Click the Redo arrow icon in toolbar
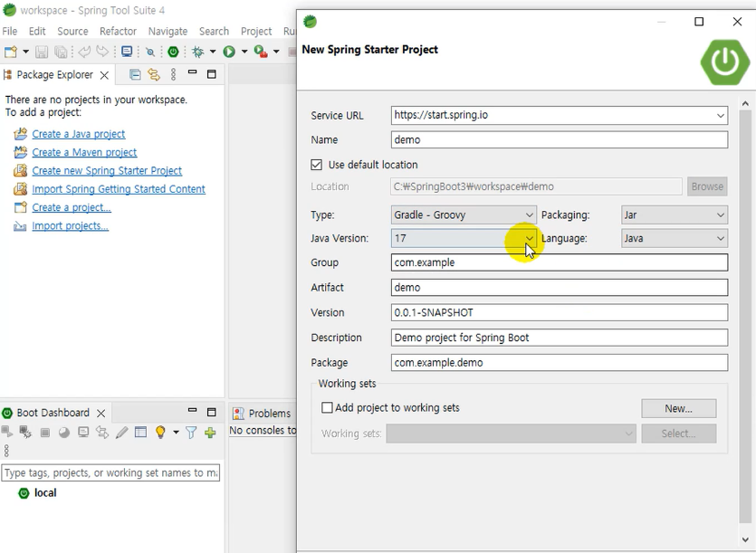The width and height of the screenshot is (756, 553). (x=102, y=52)
